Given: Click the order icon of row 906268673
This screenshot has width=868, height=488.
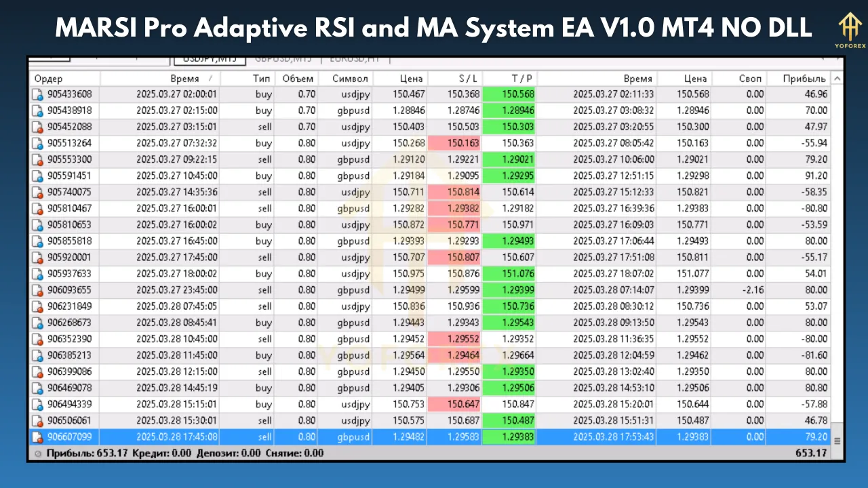Looking at the screenshot, I should (39, 323).
